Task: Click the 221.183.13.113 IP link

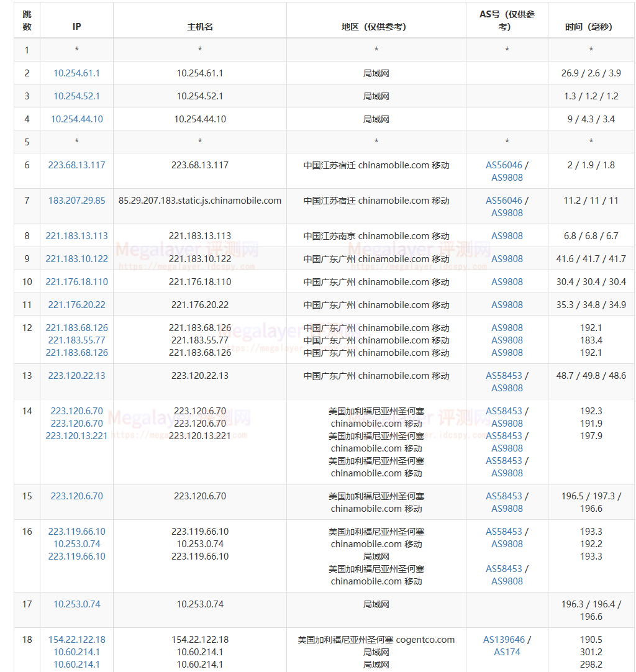Action: coord(76,236)
